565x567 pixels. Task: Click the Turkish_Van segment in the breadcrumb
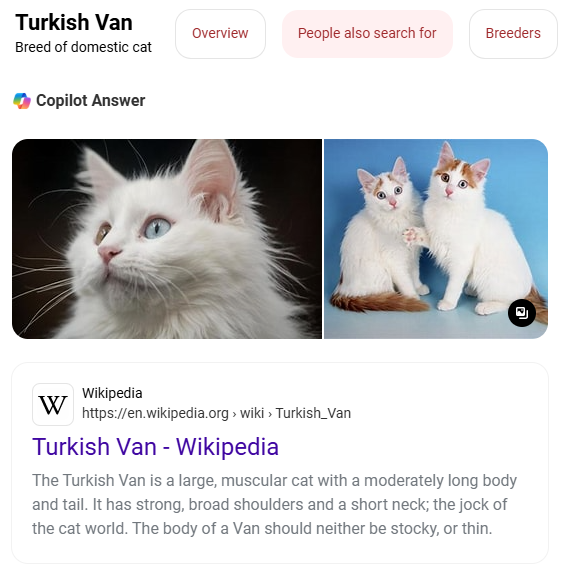[313, 413]
